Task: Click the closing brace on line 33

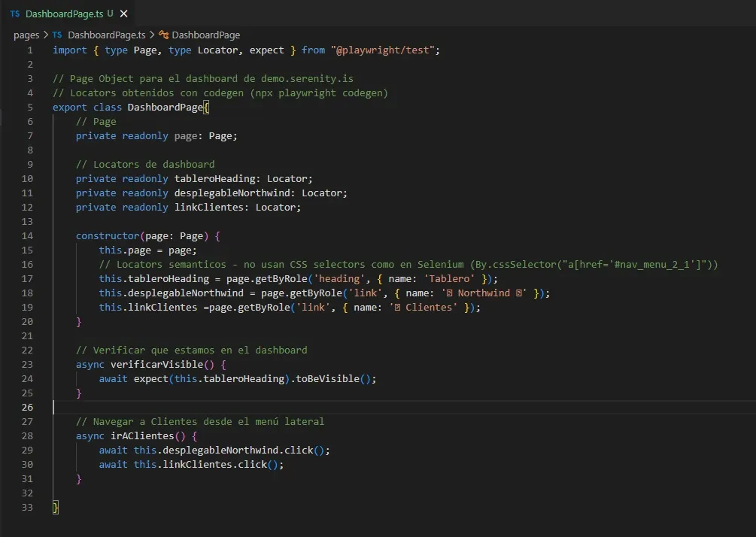Action: click(54, 507)
